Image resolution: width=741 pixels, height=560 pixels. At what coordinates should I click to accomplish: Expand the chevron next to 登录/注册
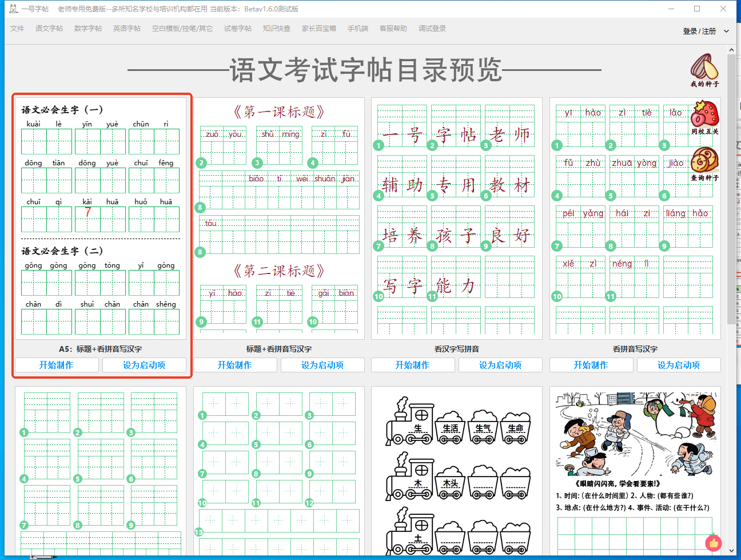click(726, 31)
